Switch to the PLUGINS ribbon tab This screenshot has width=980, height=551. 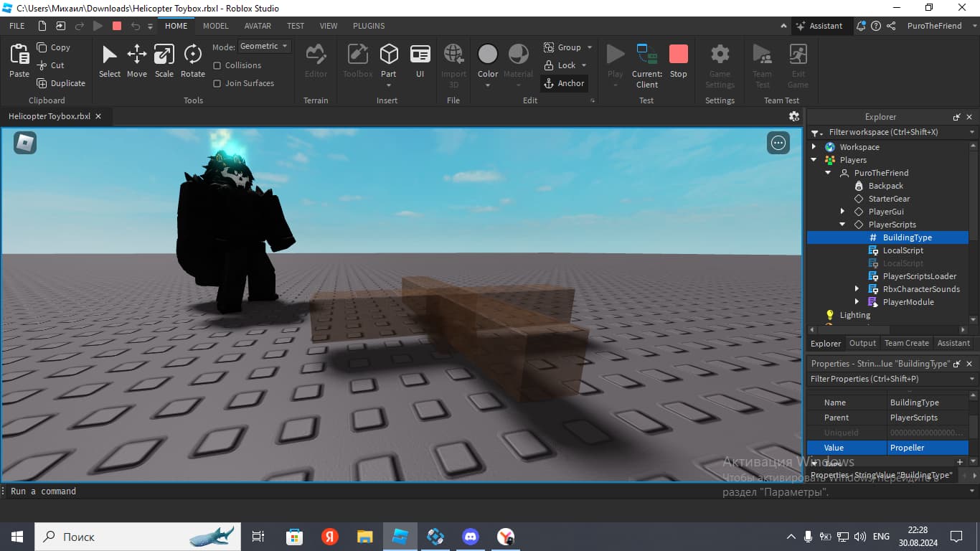pyautogui.click(x=369, y=26)
